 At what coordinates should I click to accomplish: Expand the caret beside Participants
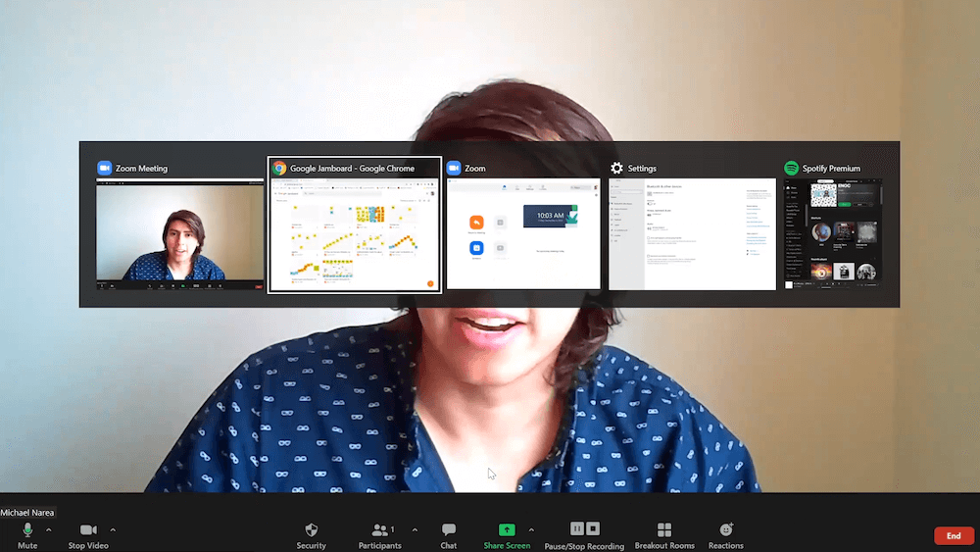pos(415,530)
